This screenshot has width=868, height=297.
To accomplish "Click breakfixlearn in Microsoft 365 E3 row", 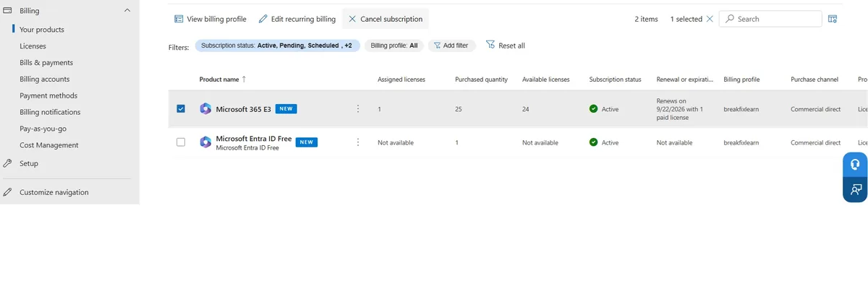I will click(741, 109).
